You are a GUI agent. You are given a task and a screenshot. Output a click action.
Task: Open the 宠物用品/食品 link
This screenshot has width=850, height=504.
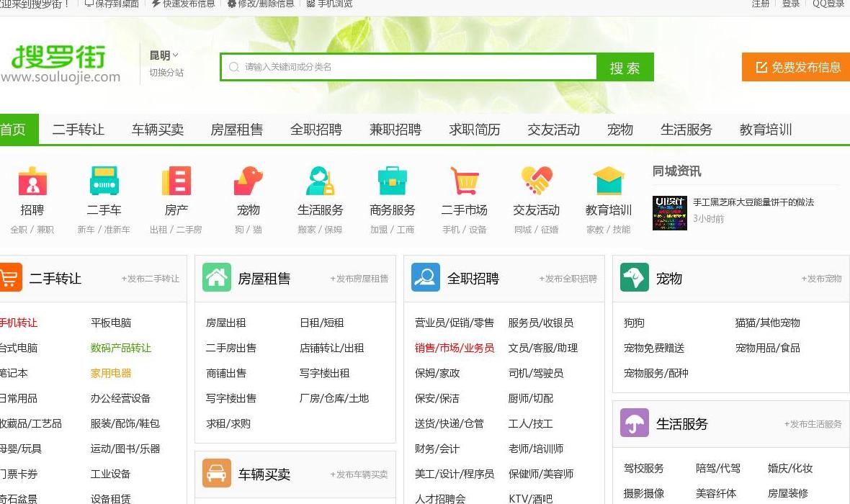click(x=768, y=348)
